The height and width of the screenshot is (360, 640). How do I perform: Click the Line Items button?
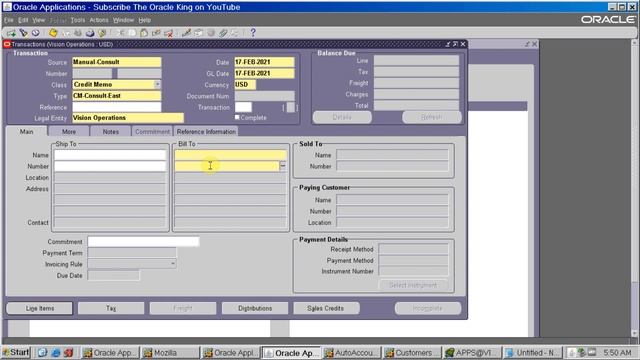[40, 308]
